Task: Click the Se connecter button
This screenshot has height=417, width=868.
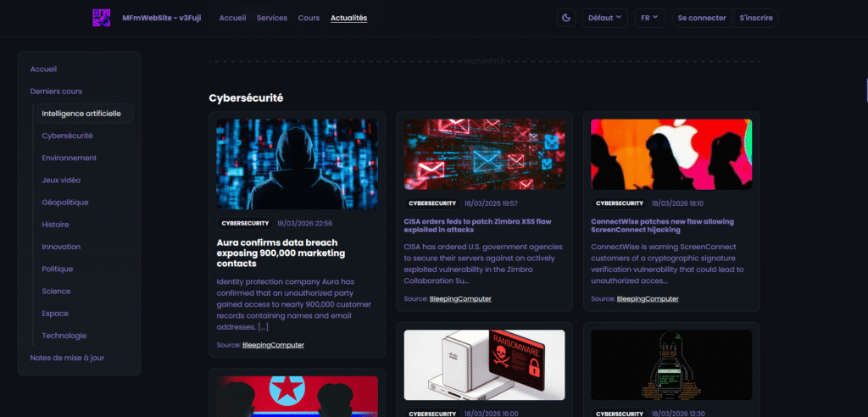Action: pos(701,18)
